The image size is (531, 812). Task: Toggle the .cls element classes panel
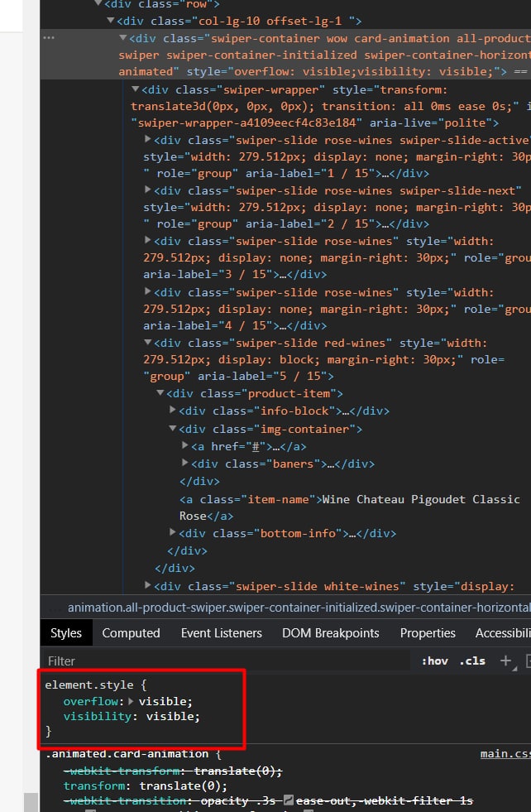tap(472, 661)
